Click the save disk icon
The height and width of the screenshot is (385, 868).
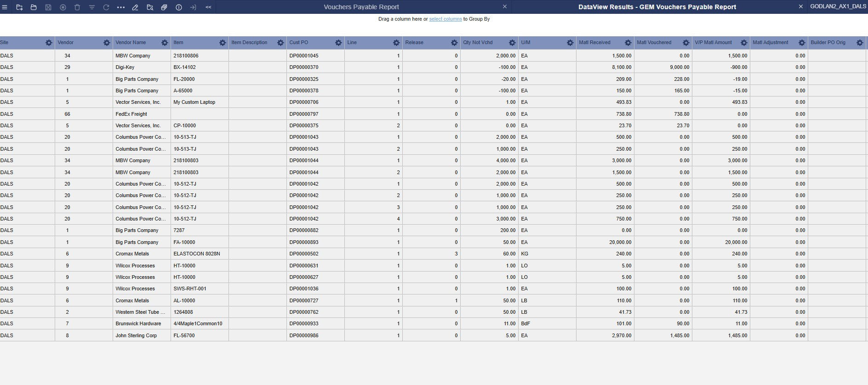[x=48, y=7]
